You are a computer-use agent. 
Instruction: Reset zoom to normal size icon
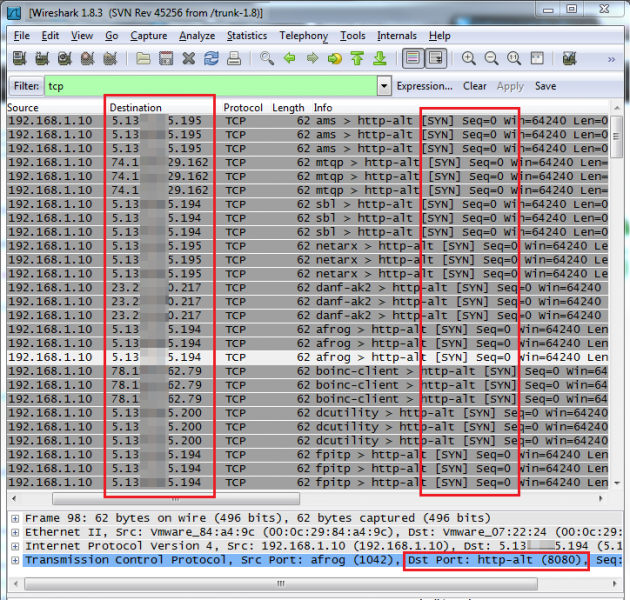514,59
